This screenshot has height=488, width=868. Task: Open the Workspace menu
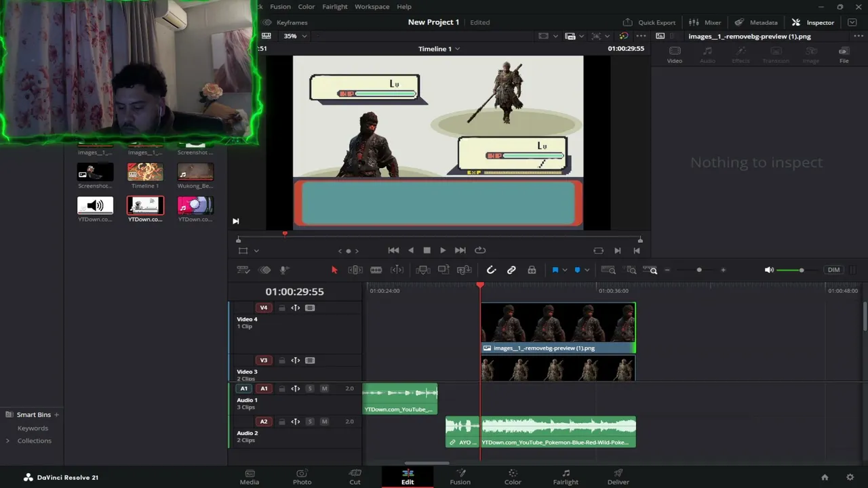(x=372, y=7)
